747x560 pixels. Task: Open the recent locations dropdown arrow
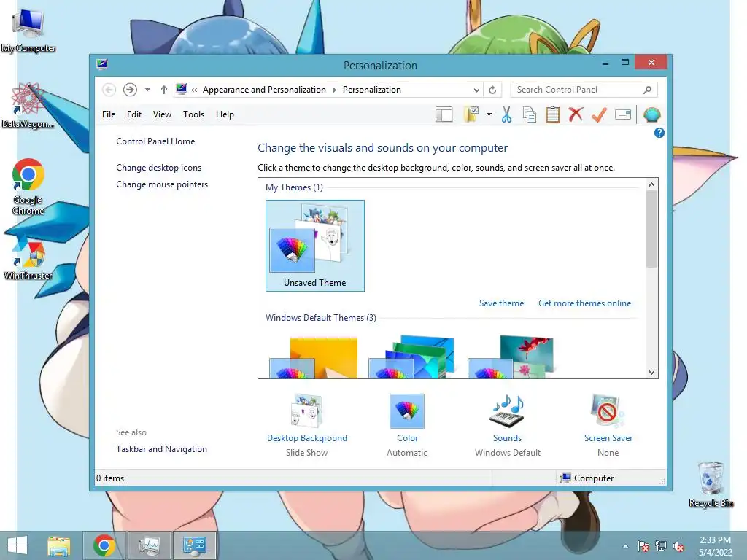click(147, 90)
